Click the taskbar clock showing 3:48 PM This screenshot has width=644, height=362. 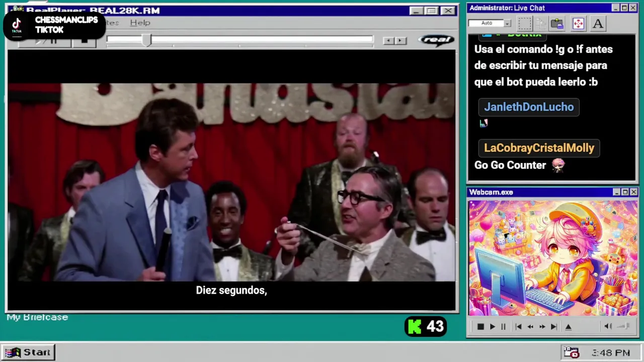611,353
